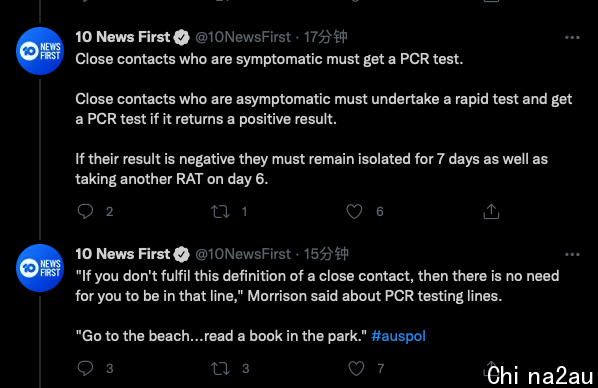This screenshot has width=598, height=388.
Task: Open the 17分钟 timestamp link
Action: 325,37
